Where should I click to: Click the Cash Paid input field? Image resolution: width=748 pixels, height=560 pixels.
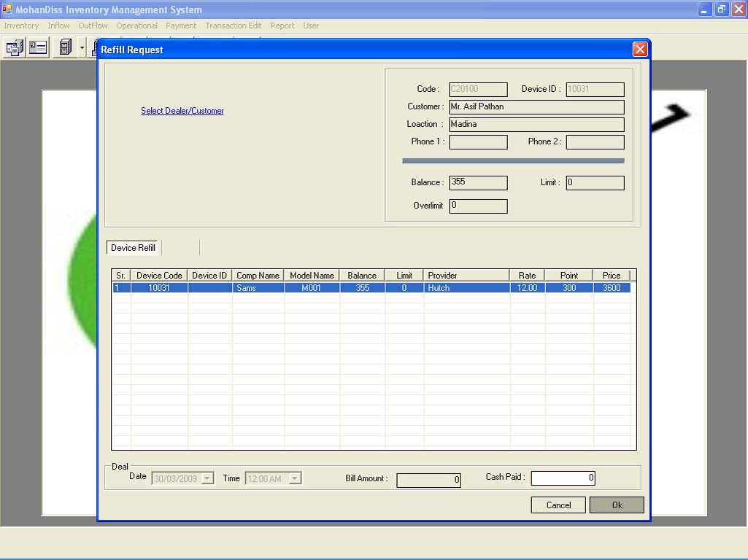tap(563, 478)
